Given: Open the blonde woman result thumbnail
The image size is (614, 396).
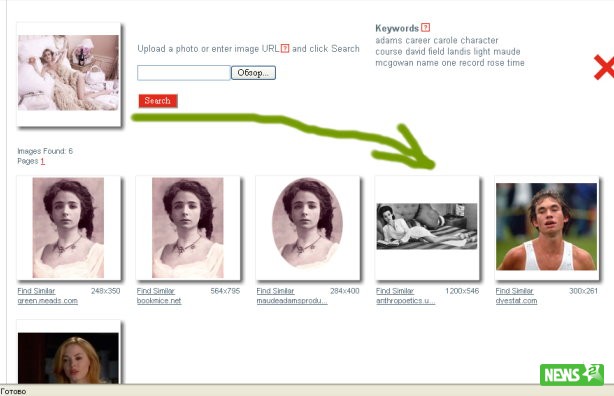Looking at the screenshot, I should (x=69, y=358).
